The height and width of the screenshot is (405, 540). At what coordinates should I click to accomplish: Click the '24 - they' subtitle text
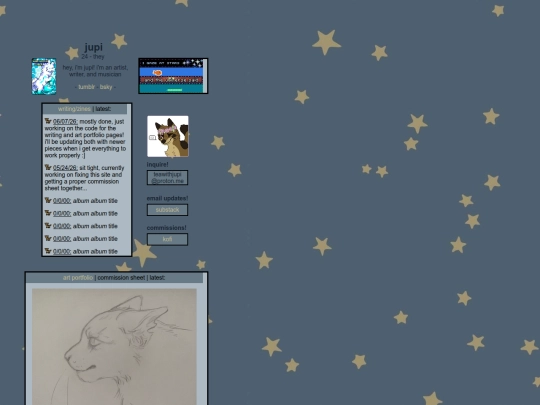point(93,56)
